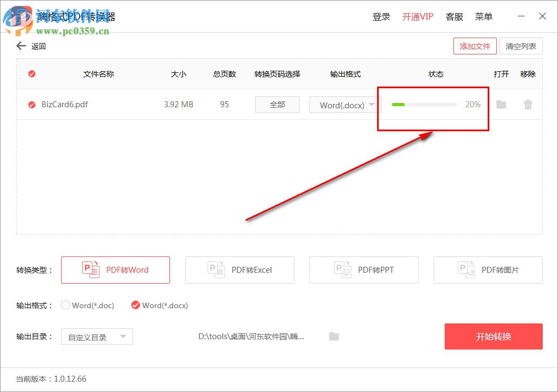Select the Word(*.docx) output format radio
Viewport: 558px width, 392px height.
click(135, 305)
